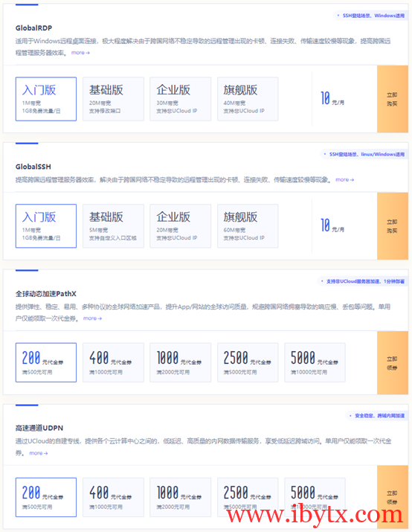This screenshot has width=412, height=532.
Task: Select GlobalSSH 企业版 20M plan
Action: (x=181, y=226)
